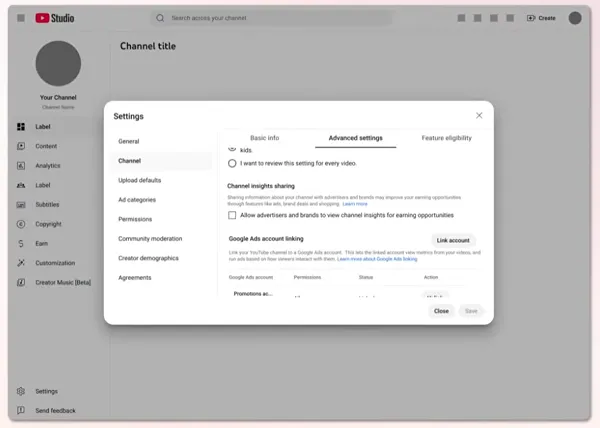Viewport: 600px width, 428px height.
Task: Click the hamburger menu icon beside YouTube Studio
Action: (x=21, y=18)
